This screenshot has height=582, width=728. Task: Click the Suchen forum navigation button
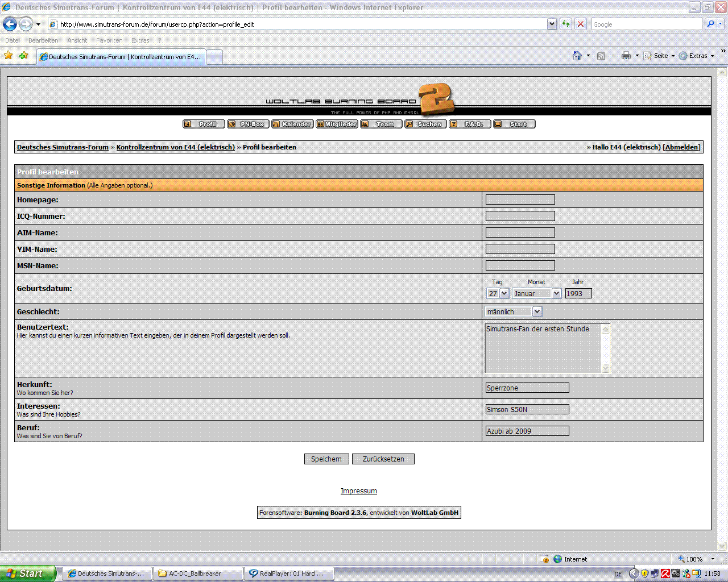pos(425,124)
